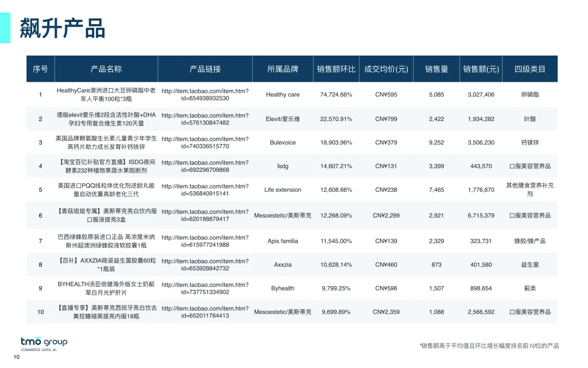Click the tmo group logo
The width and height of the screenshot is (588, 368).
[x=44, y=344]
